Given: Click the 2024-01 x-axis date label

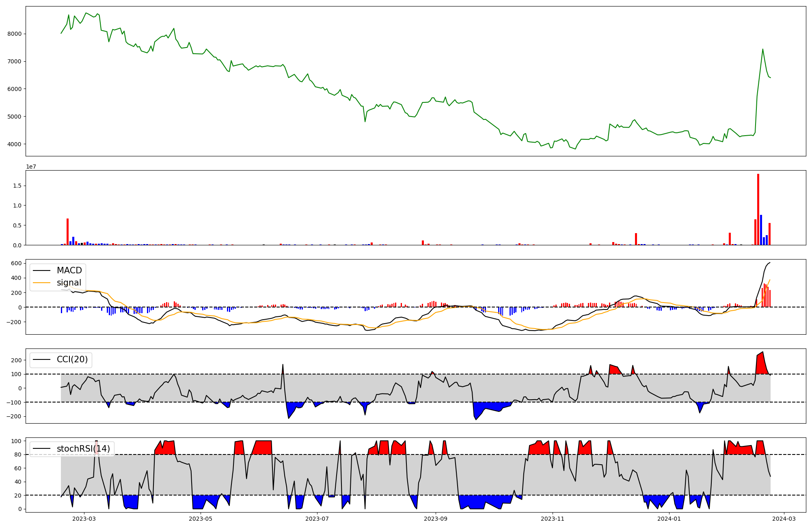Looking at the screenshot, I should click(x=669, y=519).
